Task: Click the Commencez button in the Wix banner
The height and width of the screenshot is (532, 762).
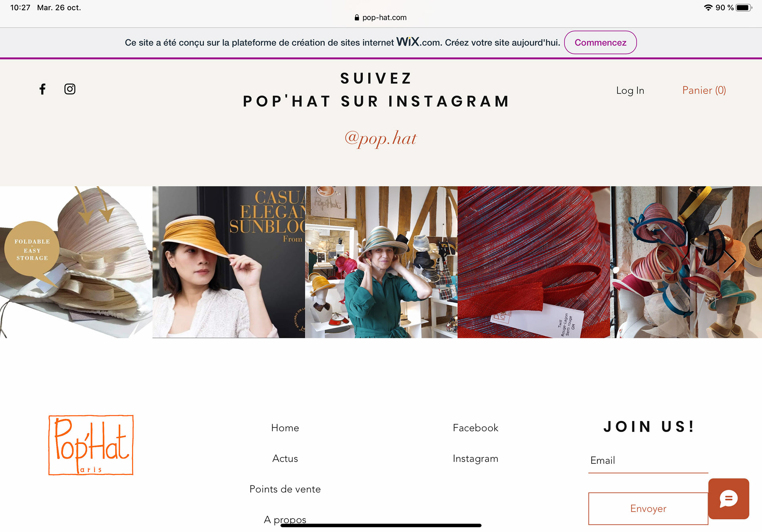Action: [x=600, y=42]
